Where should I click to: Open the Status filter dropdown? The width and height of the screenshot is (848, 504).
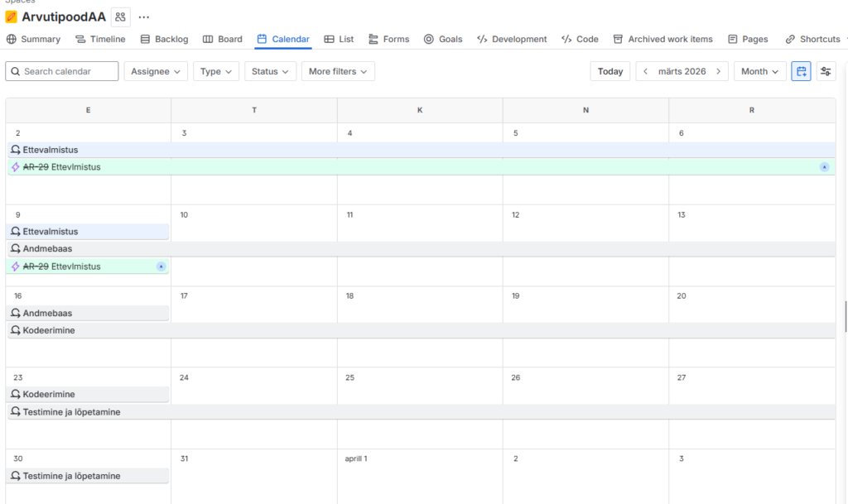coord(270,71)
